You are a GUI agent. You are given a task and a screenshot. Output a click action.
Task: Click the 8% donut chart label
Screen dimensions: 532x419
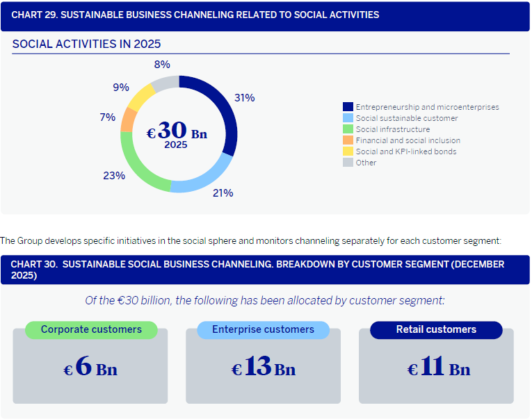point(162,65)
